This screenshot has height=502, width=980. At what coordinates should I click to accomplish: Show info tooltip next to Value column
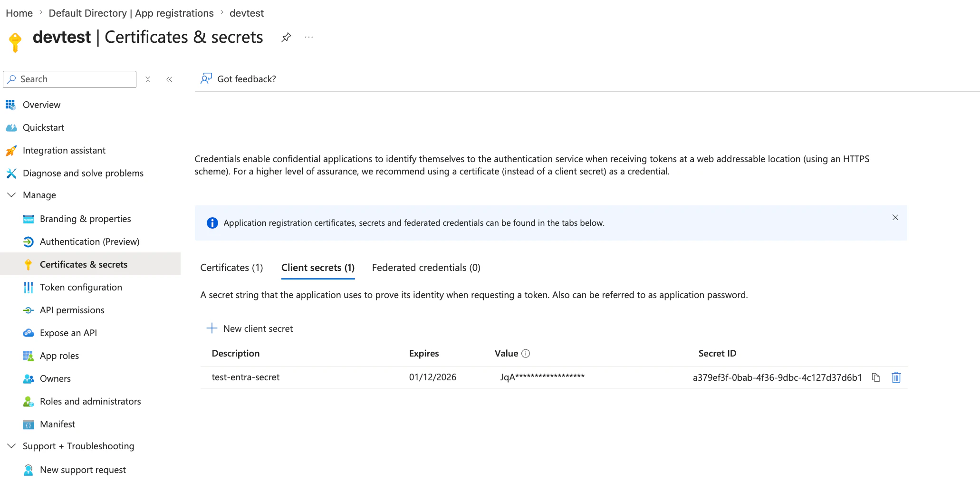[x=526, y=353]
